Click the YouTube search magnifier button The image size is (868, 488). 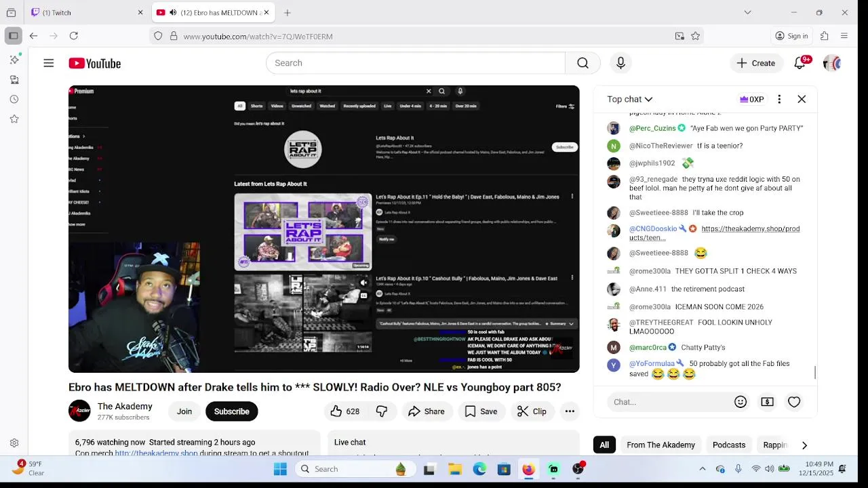click(583, 63)
